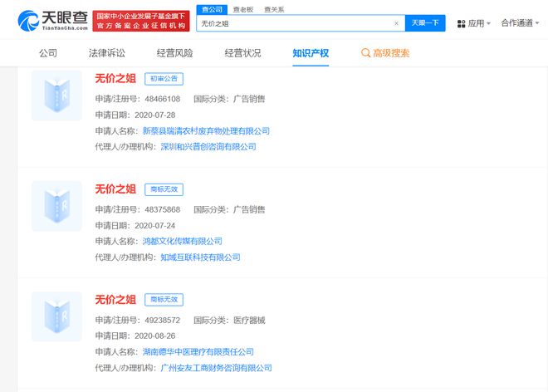
Task: Click registration number 49238572
Action: tap(163, 321)
